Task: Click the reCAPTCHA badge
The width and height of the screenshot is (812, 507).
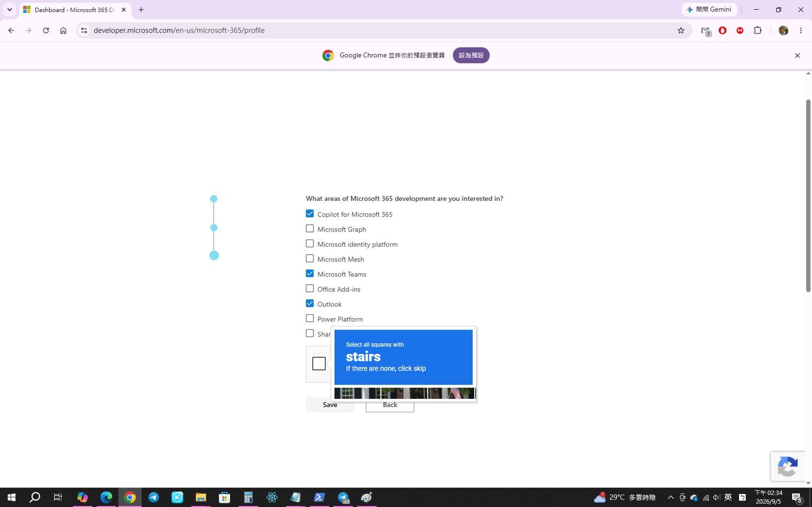Action: (x=788, y=466)
